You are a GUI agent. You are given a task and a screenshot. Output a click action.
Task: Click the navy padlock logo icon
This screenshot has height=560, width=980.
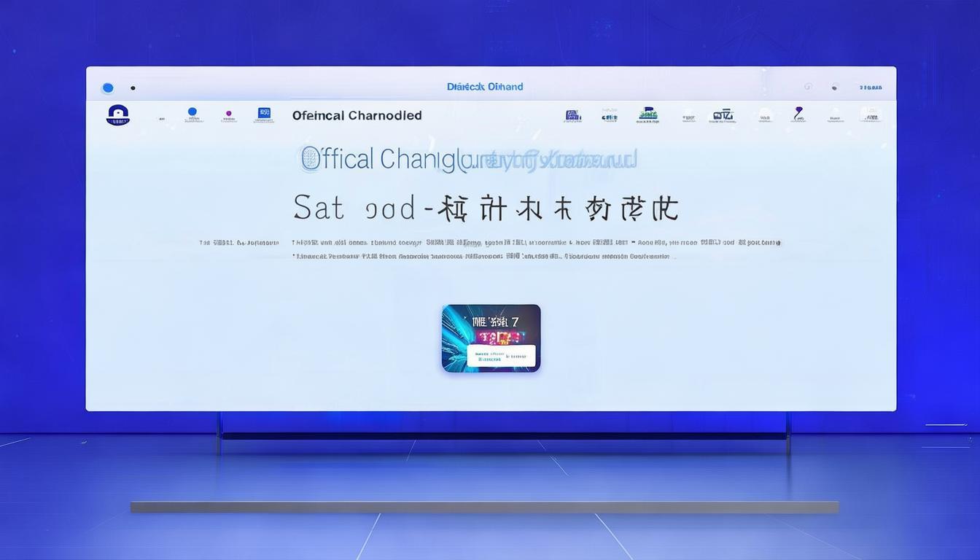click(x=118, y=115)
